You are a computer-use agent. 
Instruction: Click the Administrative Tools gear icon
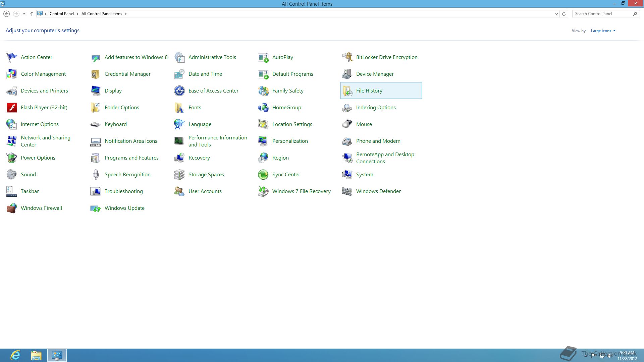click(179, 57)
